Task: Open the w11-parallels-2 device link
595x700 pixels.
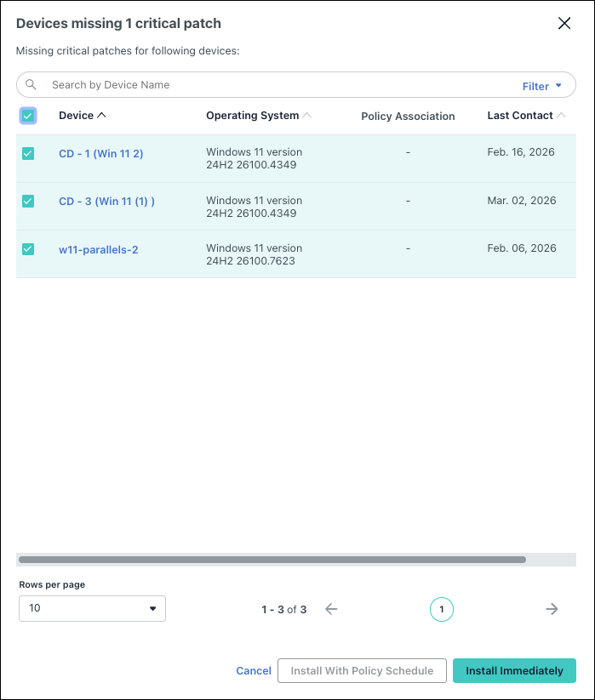Action: pyautogui.click(x=98, y=249)
